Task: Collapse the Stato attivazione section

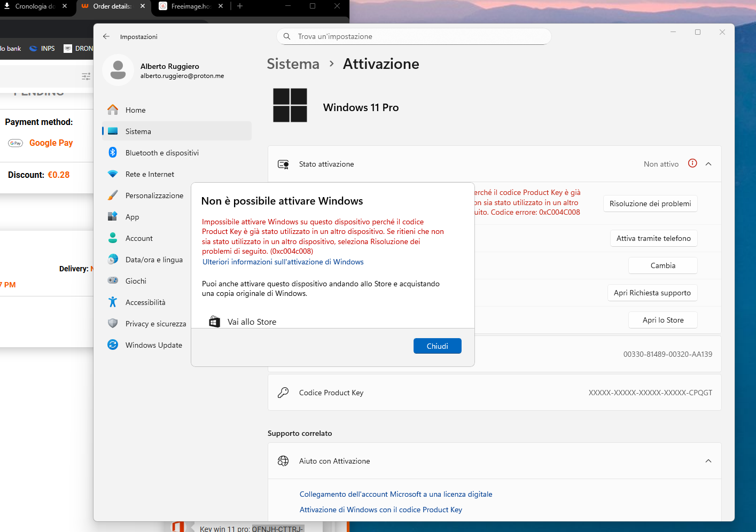Action: (708, 164)
